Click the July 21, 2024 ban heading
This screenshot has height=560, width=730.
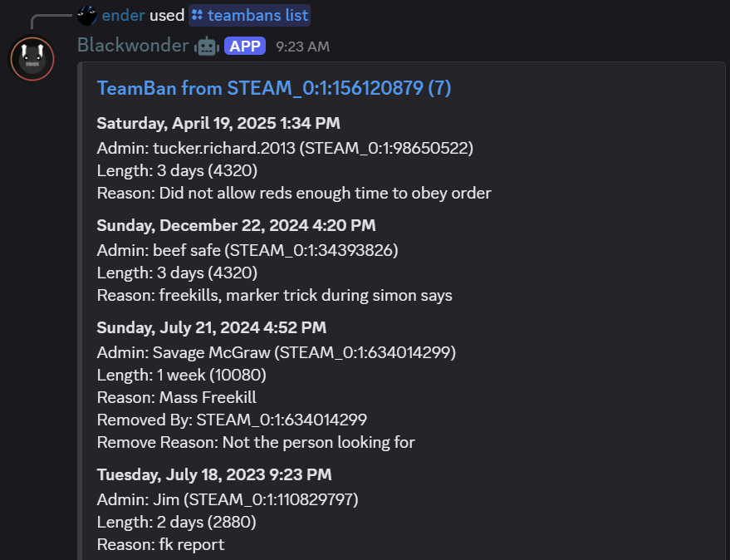(x=212, y=327)
